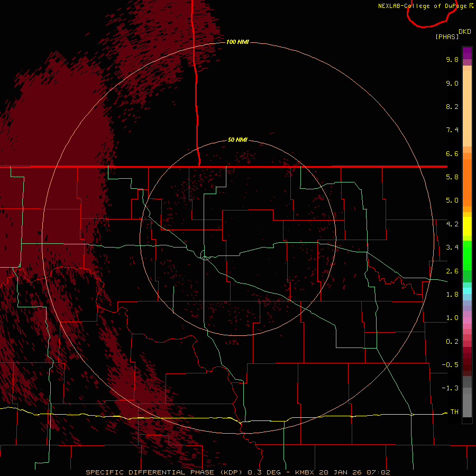Image resolution: width=476 pixels, height=476 pixels.
Task: Click the 5.0 scale value
Action: click(452, 200)
